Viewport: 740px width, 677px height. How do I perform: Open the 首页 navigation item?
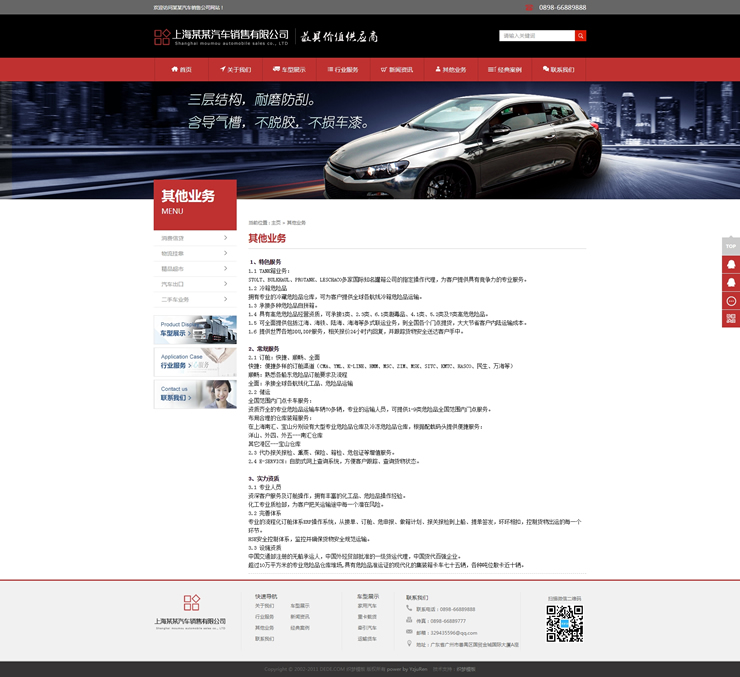(x=181, y=70)
